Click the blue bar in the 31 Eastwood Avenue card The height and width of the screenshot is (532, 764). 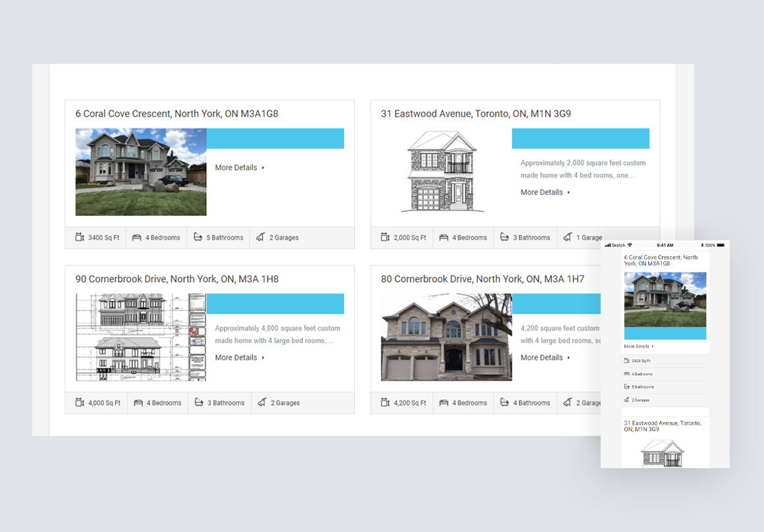580,138
